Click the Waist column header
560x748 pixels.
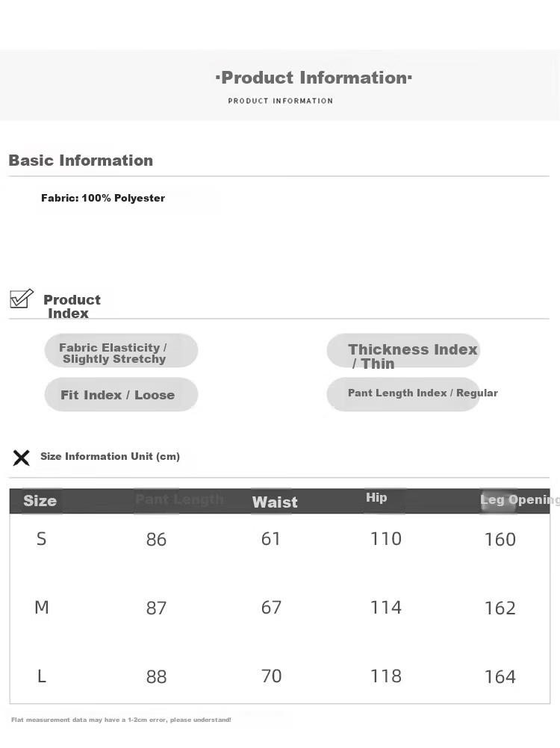tap(275, 502)
